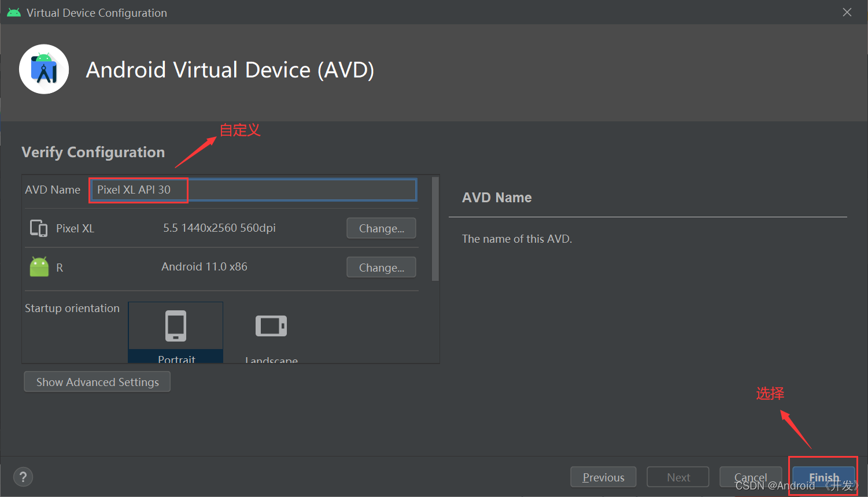Select the Verify Configuration heading
868x497 pixels.
coord(93,152)
